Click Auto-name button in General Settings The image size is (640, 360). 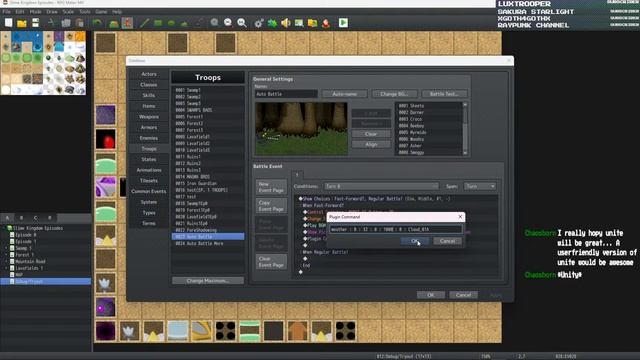click(x=344, y=94)
